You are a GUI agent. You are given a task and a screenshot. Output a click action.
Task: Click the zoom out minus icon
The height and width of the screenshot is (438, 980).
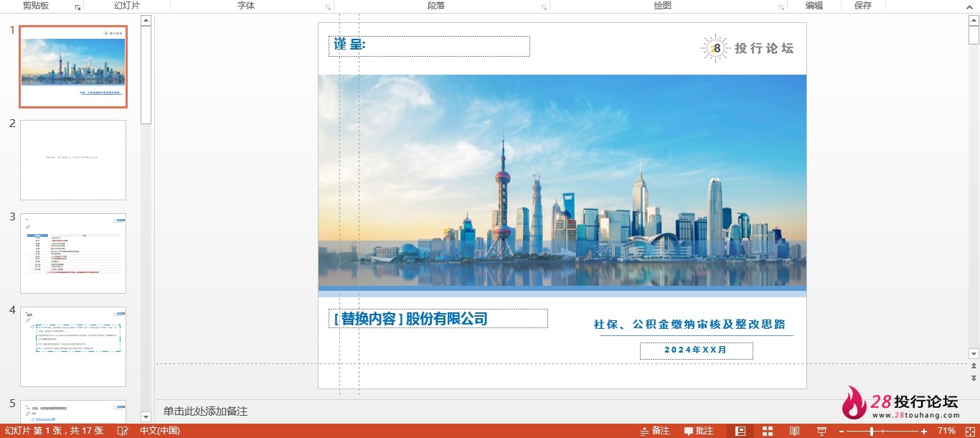pyautogui.click(x=842, y=431)
